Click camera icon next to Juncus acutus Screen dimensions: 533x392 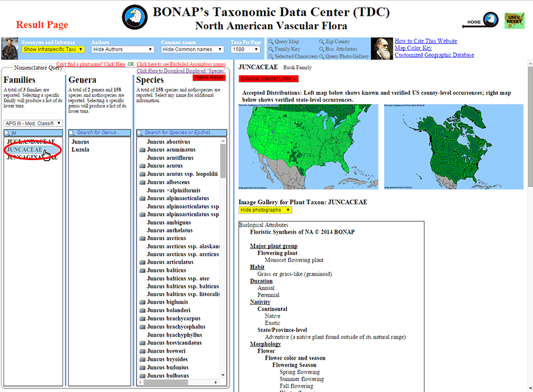coord(143,166)
